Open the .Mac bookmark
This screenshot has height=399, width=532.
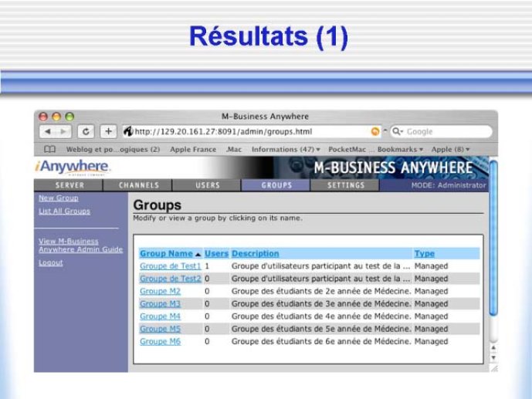pos(234,149)
